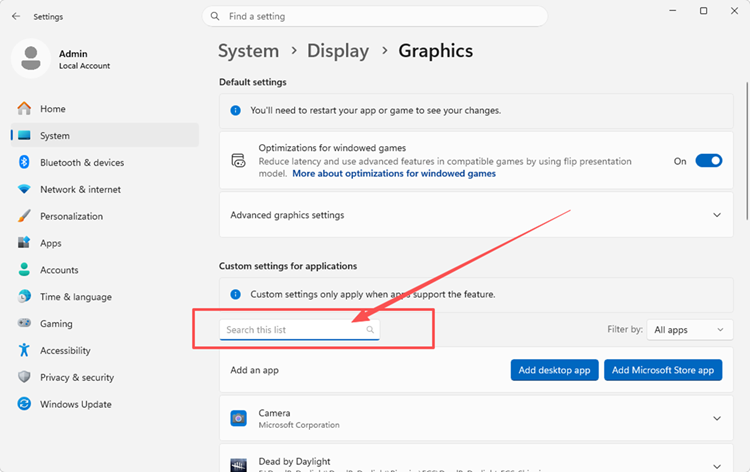The width and height of the screenshot is (750, 472).
Task: Open More about optimizations for windowed games link
Action: click(x=394, y=174)
